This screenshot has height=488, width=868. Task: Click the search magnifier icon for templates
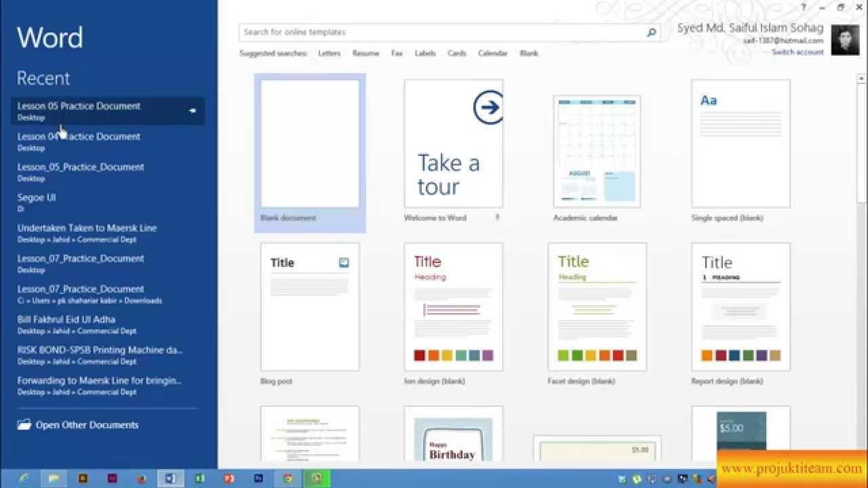[651, 32]
